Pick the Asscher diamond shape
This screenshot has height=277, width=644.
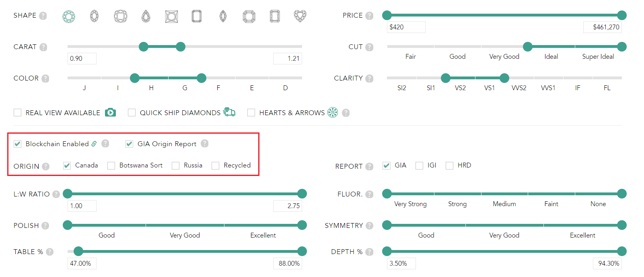(249, 17)
